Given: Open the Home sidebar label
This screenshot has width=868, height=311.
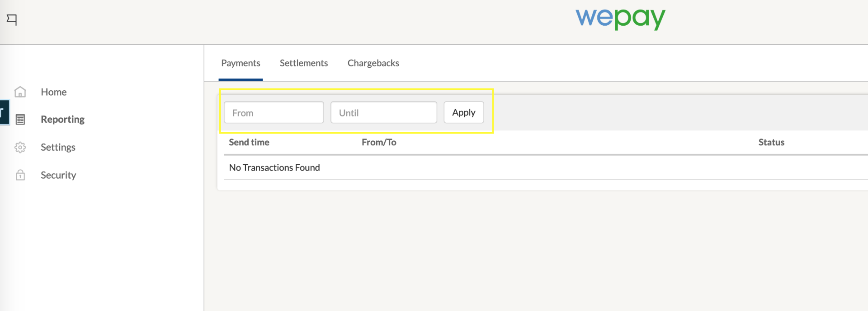Looking at the screenshot, I should 54,92.
